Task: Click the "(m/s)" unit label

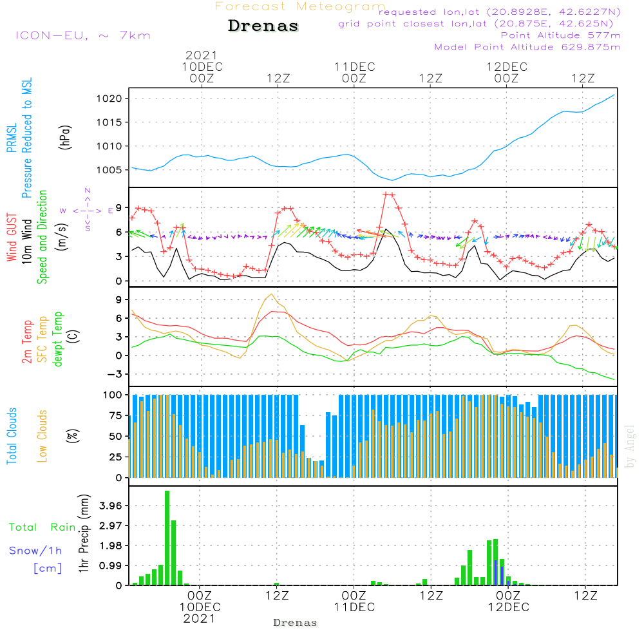Action: [62, 237]
